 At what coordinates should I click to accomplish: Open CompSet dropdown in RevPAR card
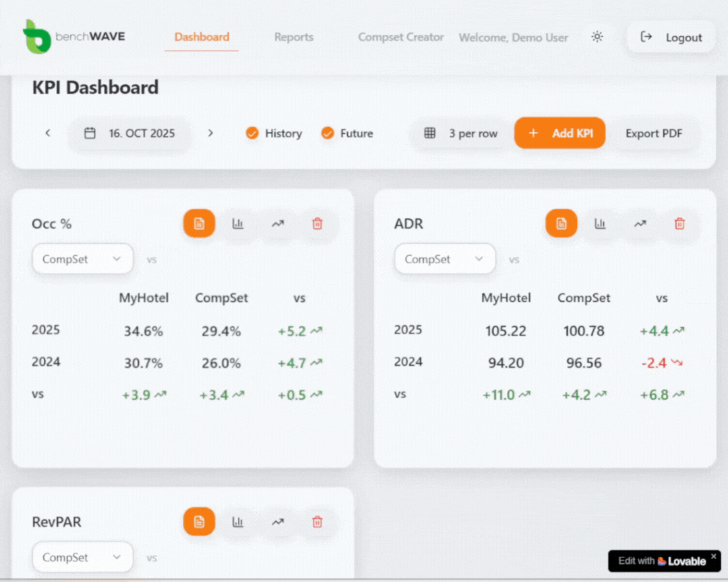point(82,558)
